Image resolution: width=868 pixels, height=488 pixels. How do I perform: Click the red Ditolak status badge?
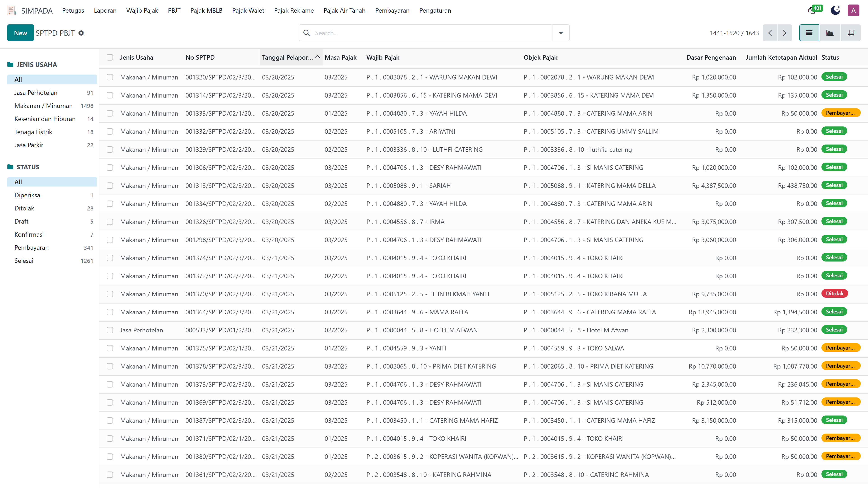(x=834, y=294)
